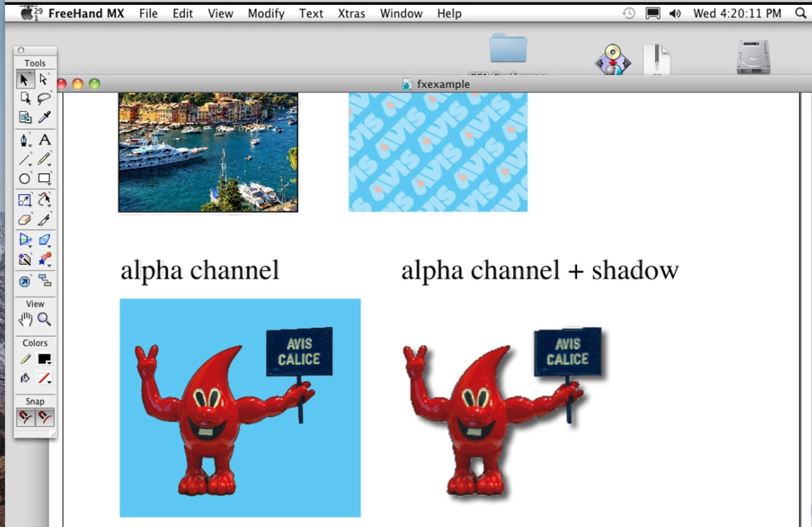This screenshot has width=812, height=527.
Task: Open the Edit menu
Action: 183,14
